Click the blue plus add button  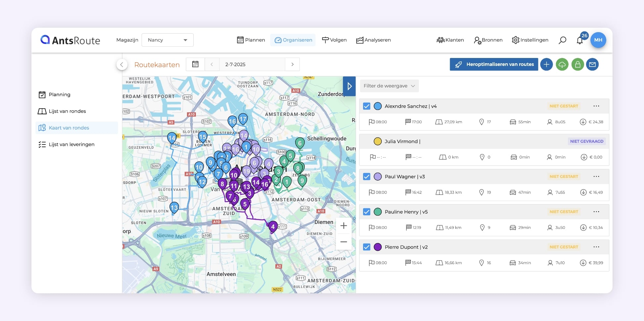pos(546,64)
